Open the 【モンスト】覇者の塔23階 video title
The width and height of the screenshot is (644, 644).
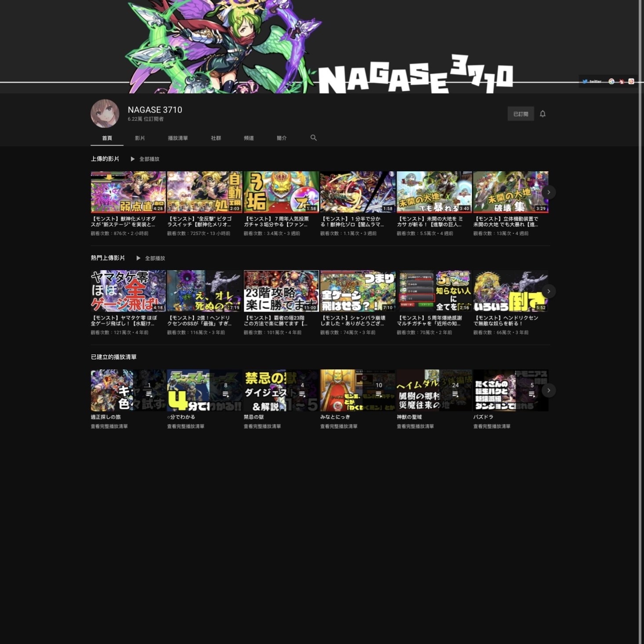275,321
